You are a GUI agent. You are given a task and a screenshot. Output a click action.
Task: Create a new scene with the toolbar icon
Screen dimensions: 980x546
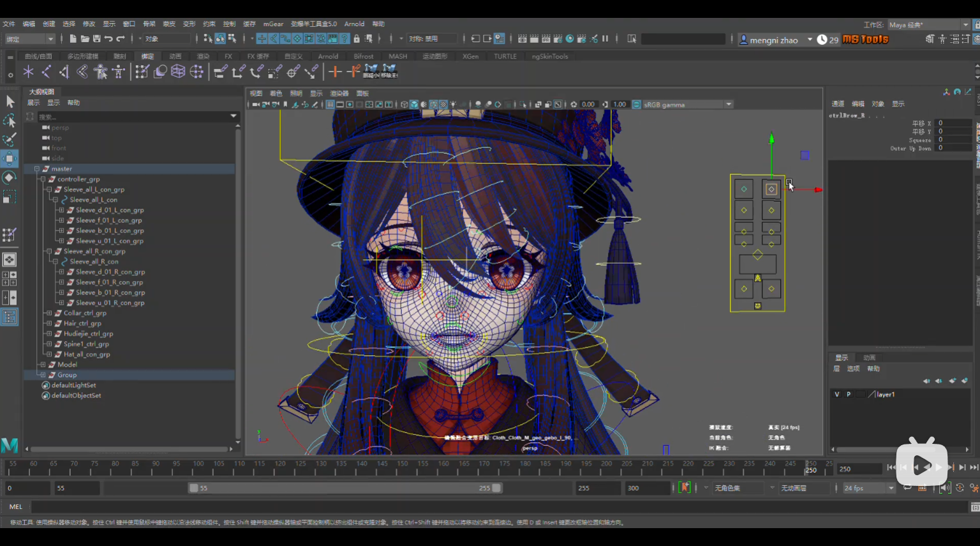pyautogui.click(x=73, y=39)
